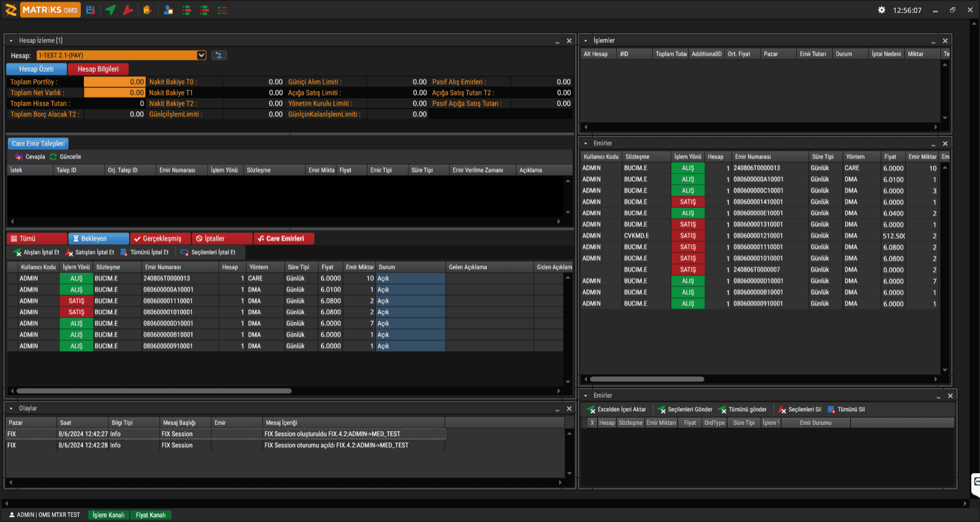
Task: Collapse the upper Emirler panel arrow
Action: click(586, 143)
